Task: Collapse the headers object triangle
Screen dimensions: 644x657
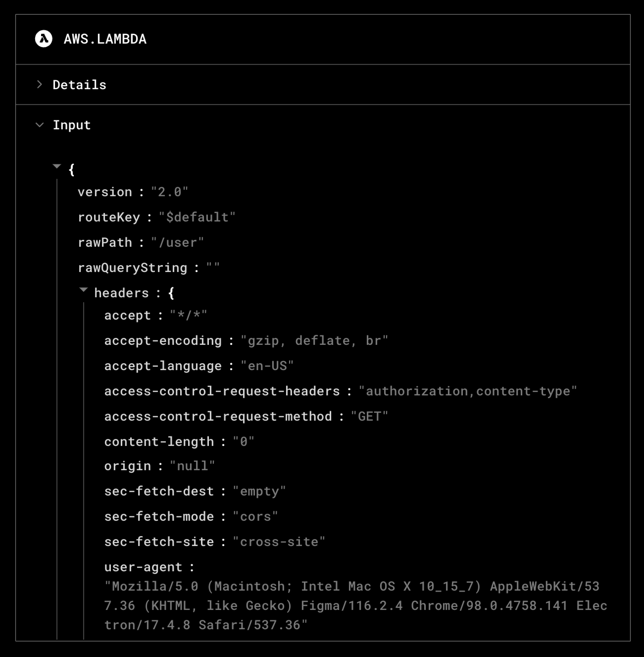Action: 83,290
